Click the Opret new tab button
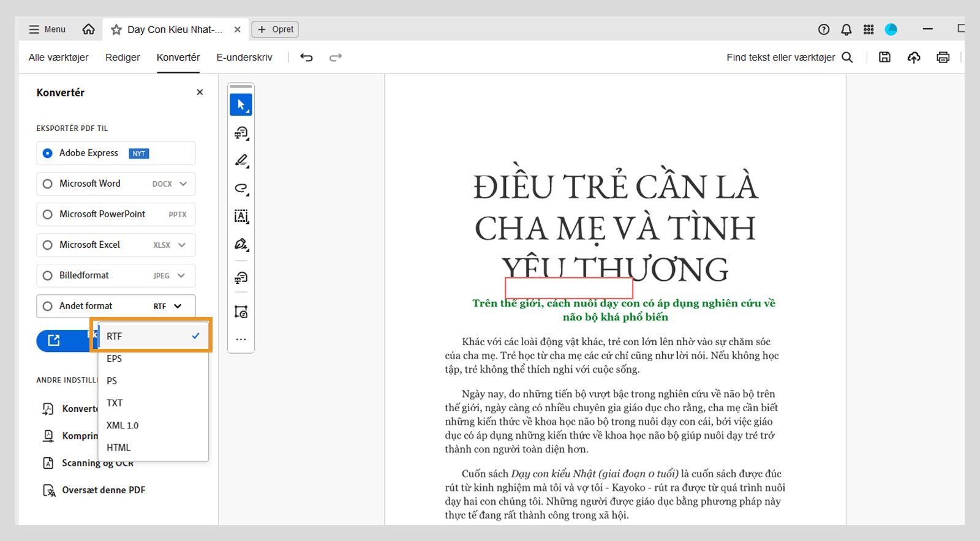980x541 pixels. point(276,29)
